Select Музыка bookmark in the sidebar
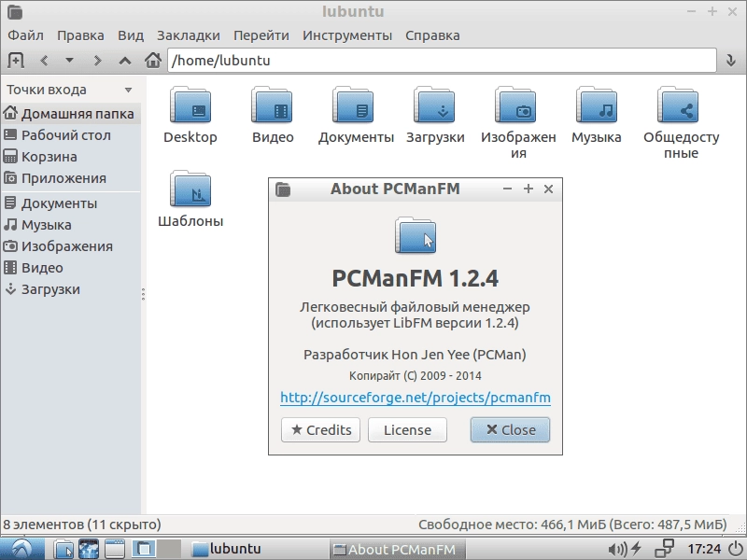Viewport: 747px width, 560px height. pos(71,225)
